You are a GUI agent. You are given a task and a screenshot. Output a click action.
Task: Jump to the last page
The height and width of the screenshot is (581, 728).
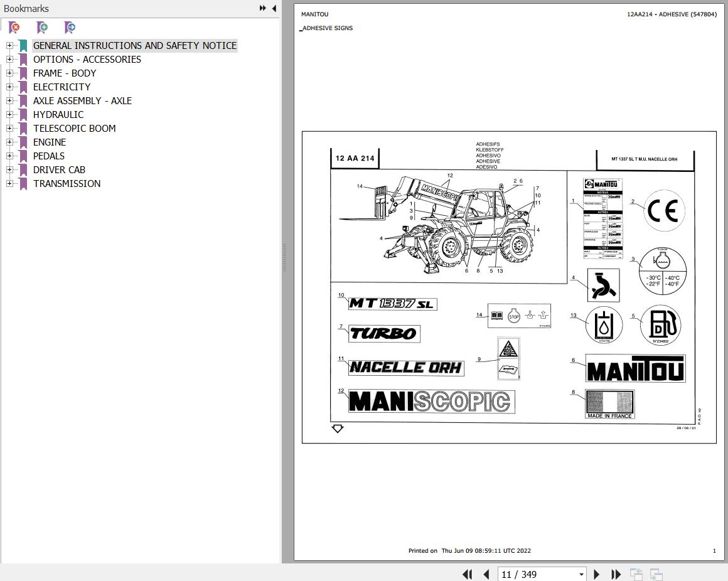[616, 575]
